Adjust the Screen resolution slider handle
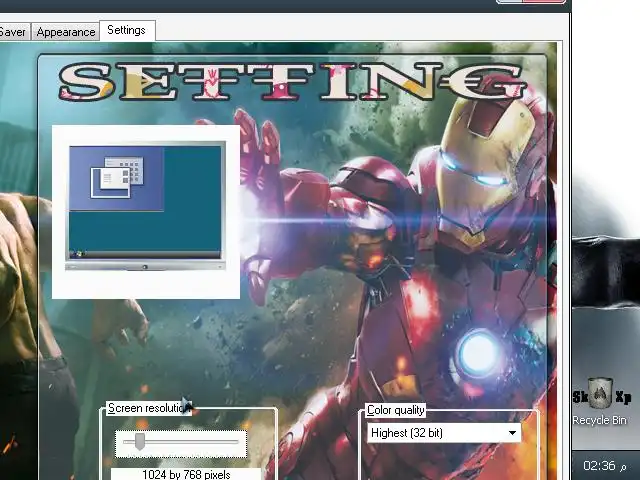Viewport: 640px width, 480px height. [140, 442]
